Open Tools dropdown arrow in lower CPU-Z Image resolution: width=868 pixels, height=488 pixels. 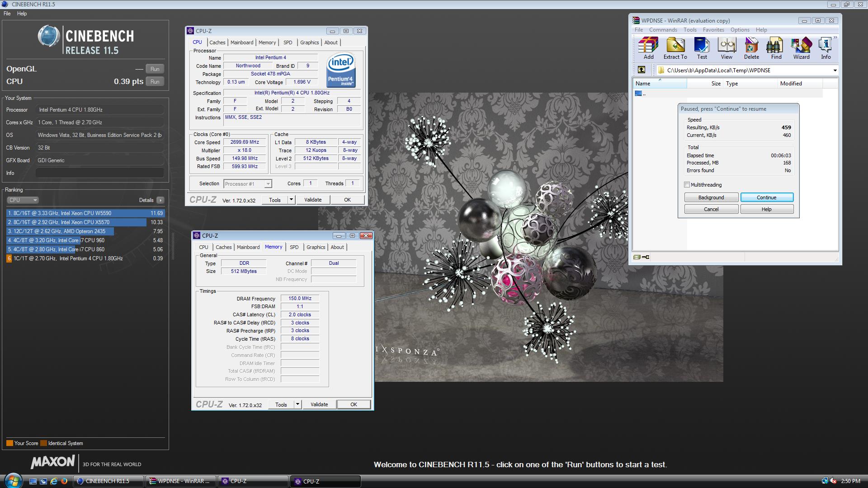tap(297, 404)
